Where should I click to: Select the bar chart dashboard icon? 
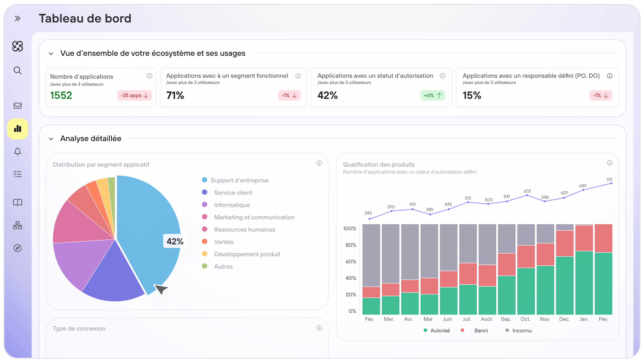point(17,129)
